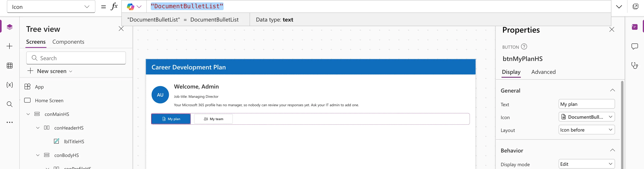Open the Comments speech bubble icon
This screenshot has width=644, height=169.
[635, 46]
